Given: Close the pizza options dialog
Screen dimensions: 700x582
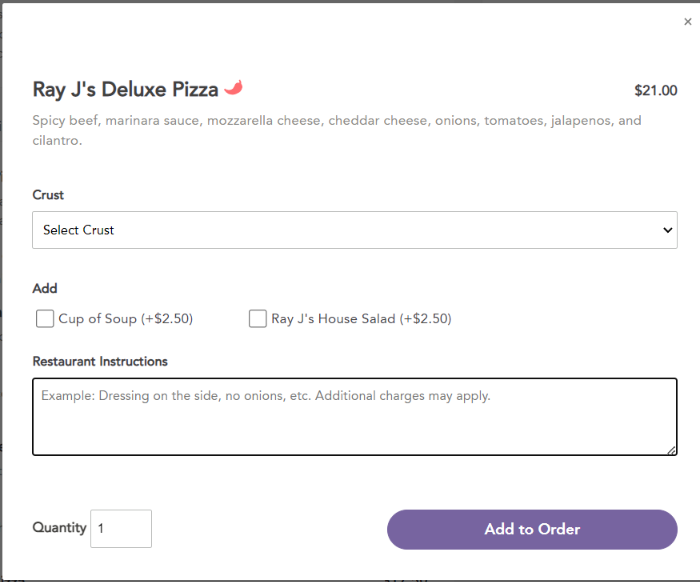Looking at the screenshot, I should click(688, 21).
